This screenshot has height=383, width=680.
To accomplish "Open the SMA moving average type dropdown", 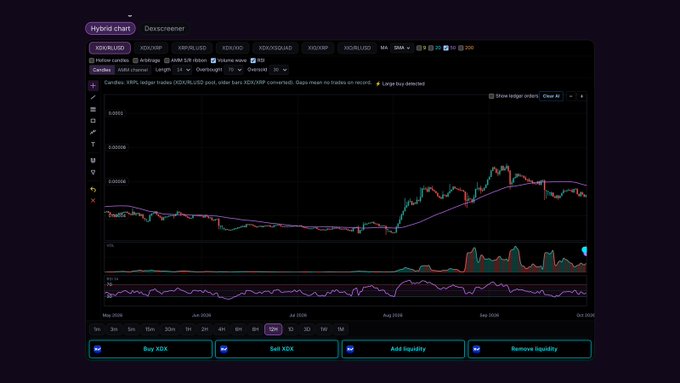I will click(401, 48).
